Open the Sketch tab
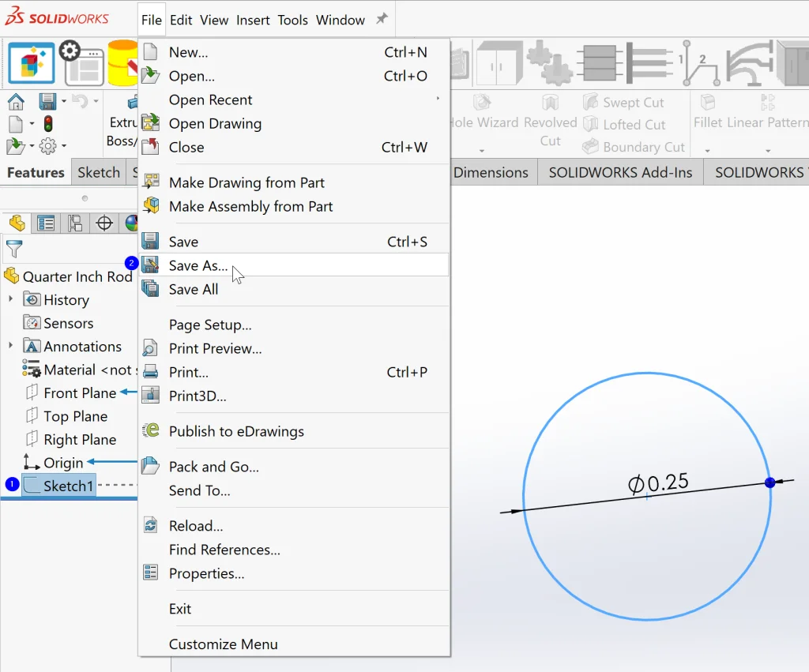809x672 pixels. click(99, 172)
